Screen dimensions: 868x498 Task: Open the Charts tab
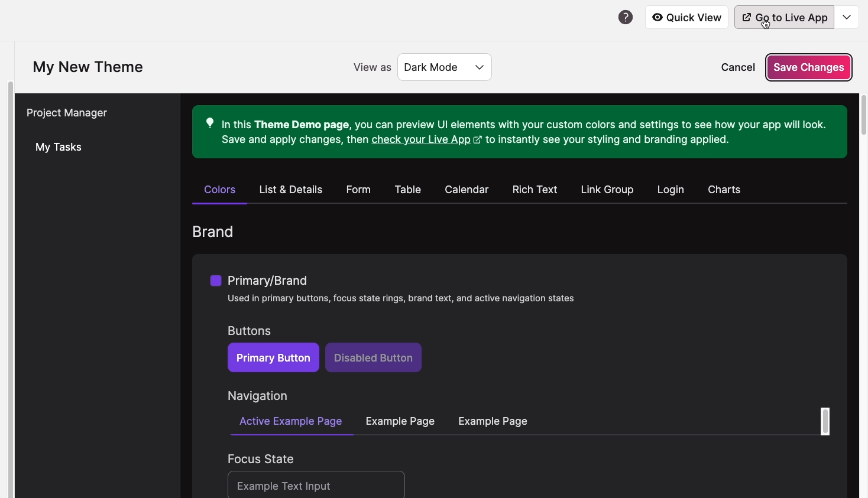[724, 190]
